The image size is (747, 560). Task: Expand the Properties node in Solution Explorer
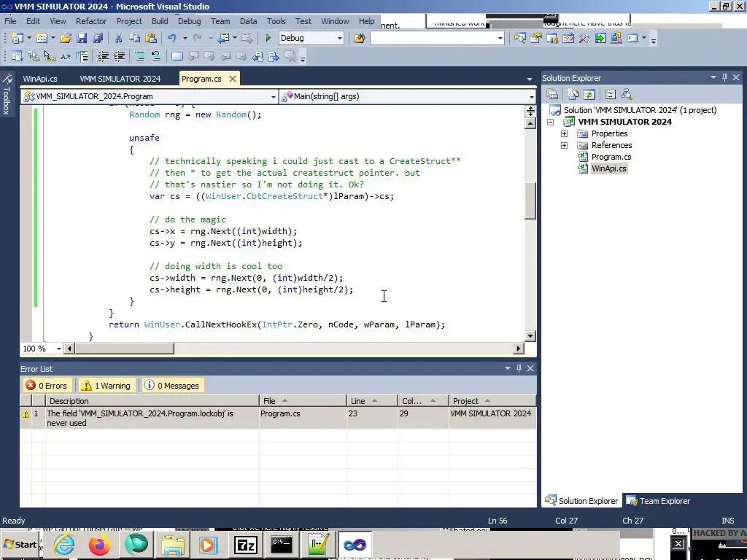(564, 134)
